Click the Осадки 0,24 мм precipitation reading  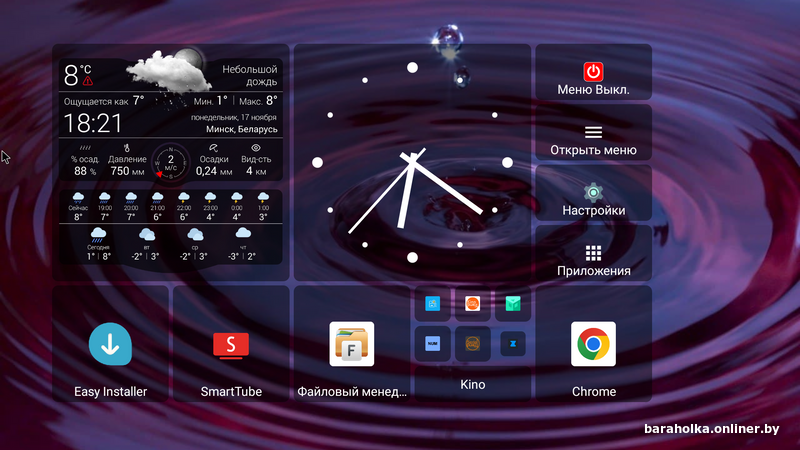(214, 161)
